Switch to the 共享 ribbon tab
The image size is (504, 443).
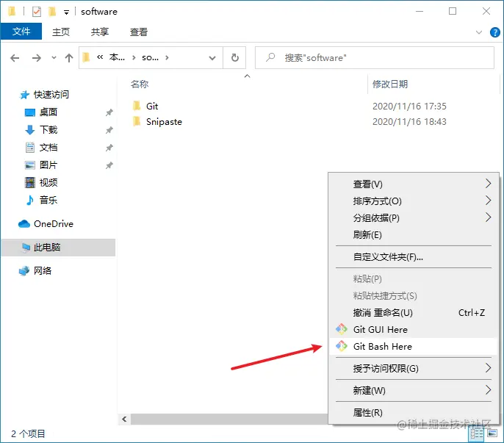click(100, 32)
